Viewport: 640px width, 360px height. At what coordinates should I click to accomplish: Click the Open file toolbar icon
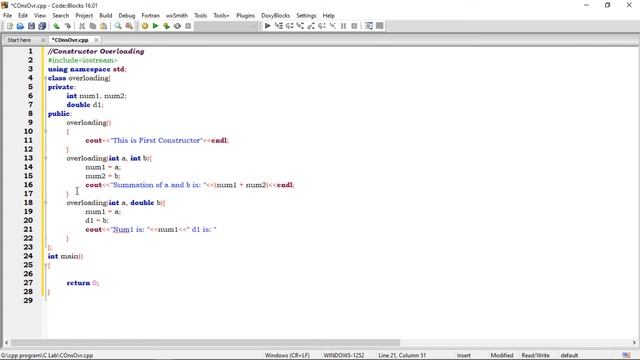coord(20,26)
